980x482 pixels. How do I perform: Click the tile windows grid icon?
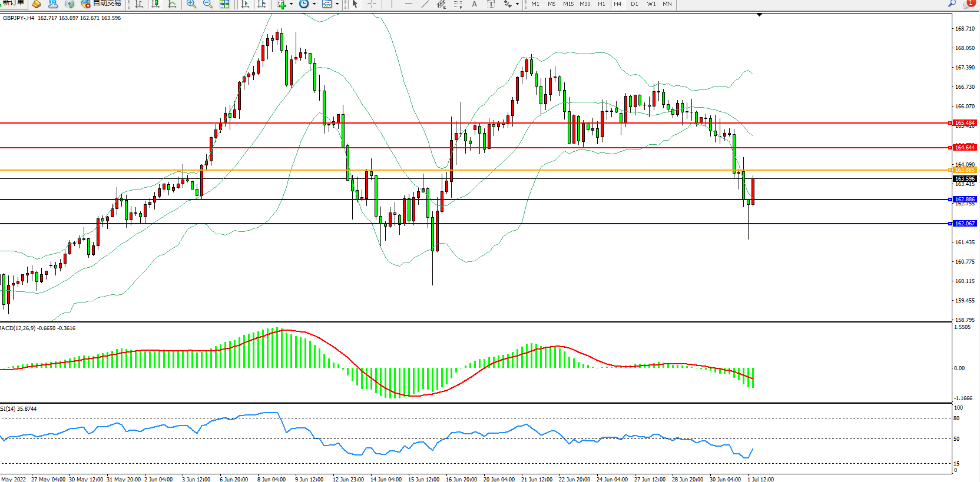[x=224, y=4]
